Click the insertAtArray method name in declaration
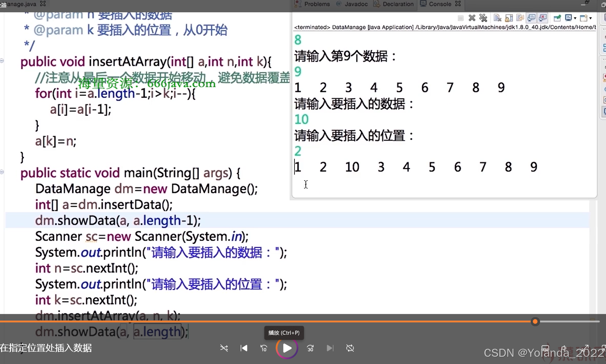 click(128, 62)
